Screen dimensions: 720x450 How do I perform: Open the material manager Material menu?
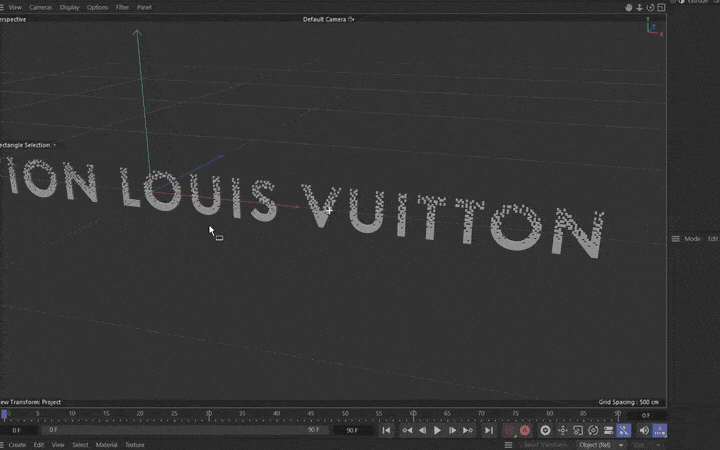point(107,444)
